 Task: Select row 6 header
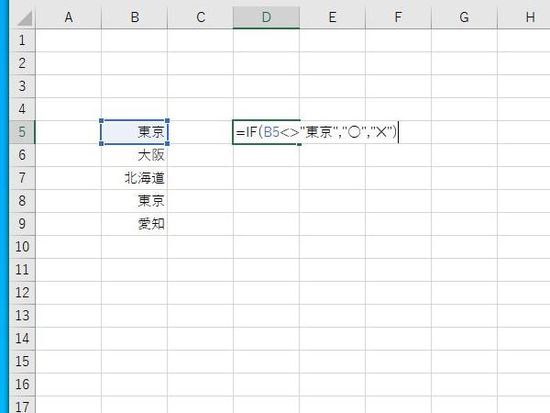tap(22, 155)
